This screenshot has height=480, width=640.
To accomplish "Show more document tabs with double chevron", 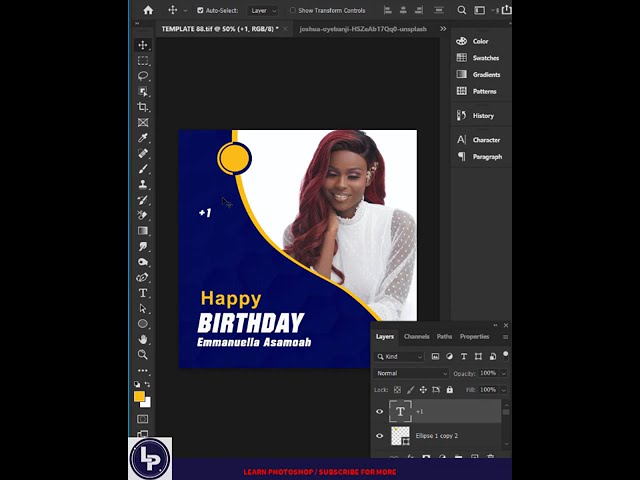I will click(443, 29).
